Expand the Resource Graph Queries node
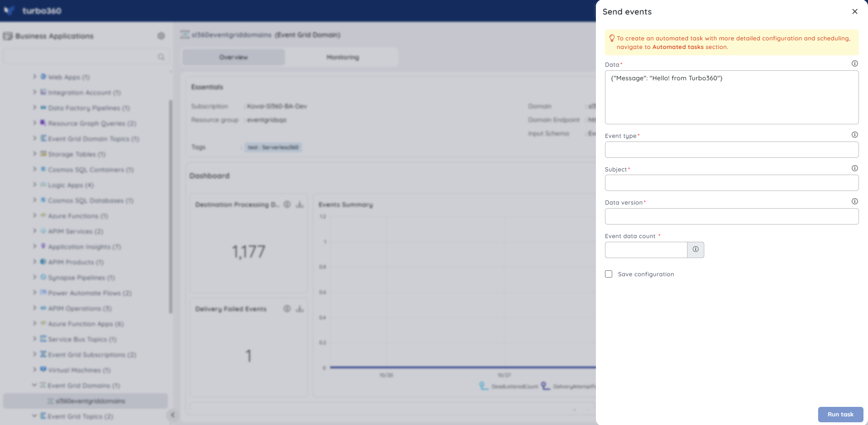 pos(34,123)
